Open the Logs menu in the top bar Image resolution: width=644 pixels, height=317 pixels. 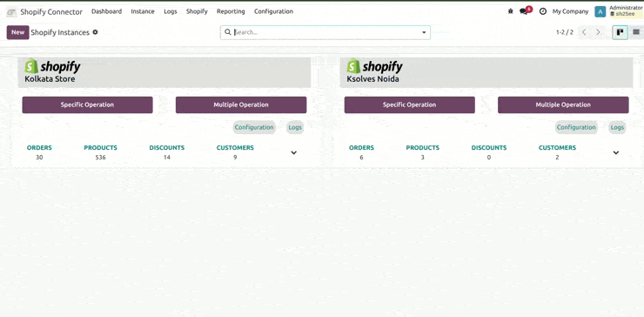click(171, 11)
